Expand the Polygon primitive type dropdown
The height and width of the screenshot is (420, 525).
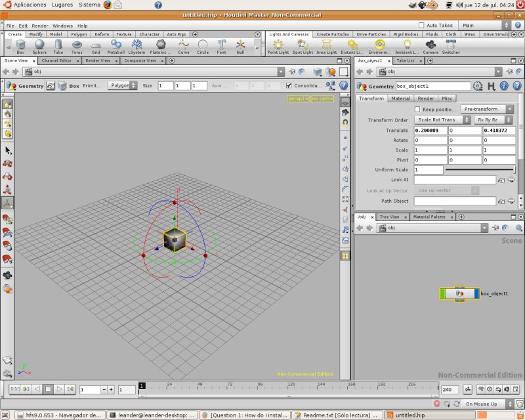(x=123, y=85)
